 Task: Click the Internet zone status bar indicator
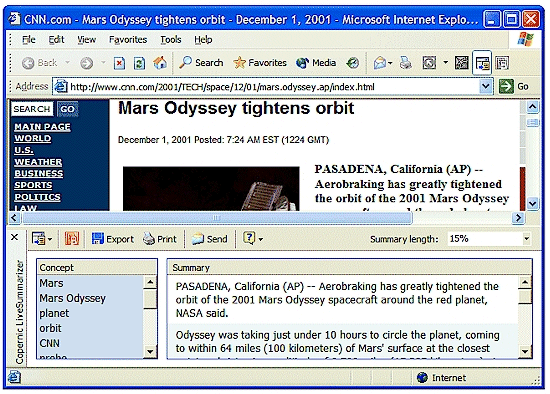(442, 378)
